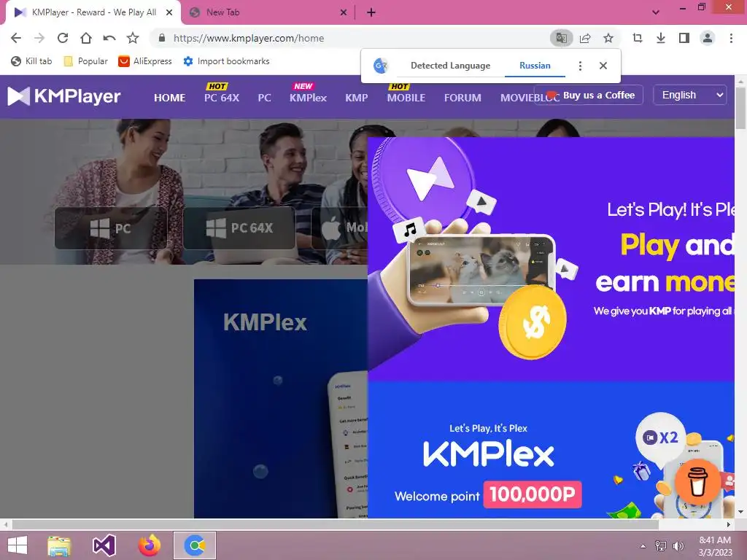Image resolution: width=747 pixels, height=560 pixels.
Task: Click the Google Translate logo icon
Action: coord(381,66)
